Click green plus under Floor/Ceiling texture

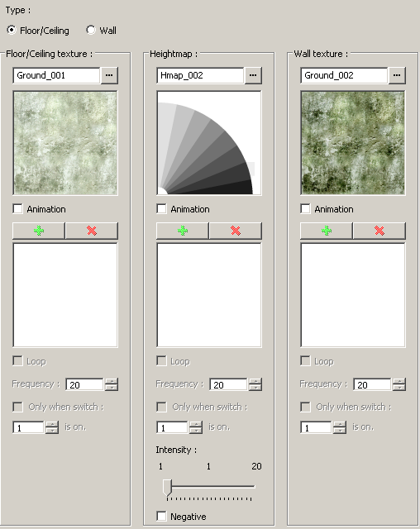[x=39, y=231]
